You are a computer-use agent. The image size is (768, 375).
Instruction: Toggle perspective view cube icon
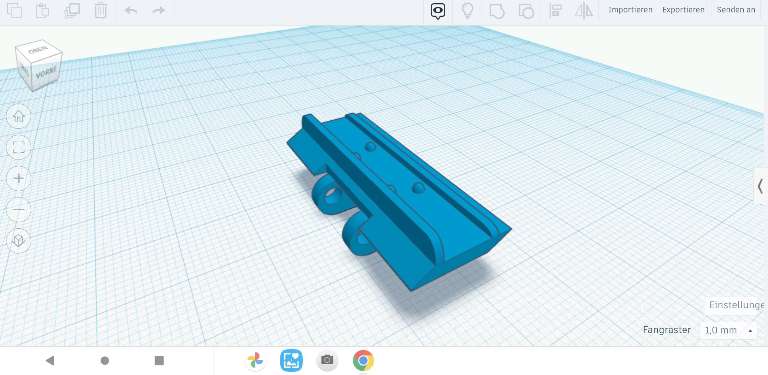(x=19, y=240)
